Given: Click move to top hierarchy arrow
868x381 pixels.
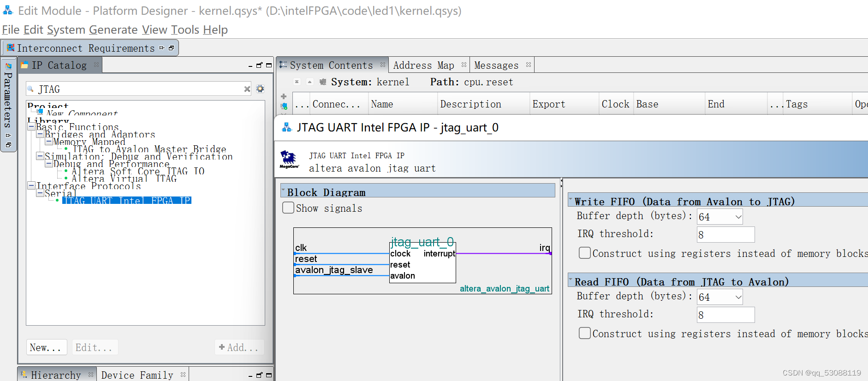Looking at the screenshot, I should (x=297, y=82).
